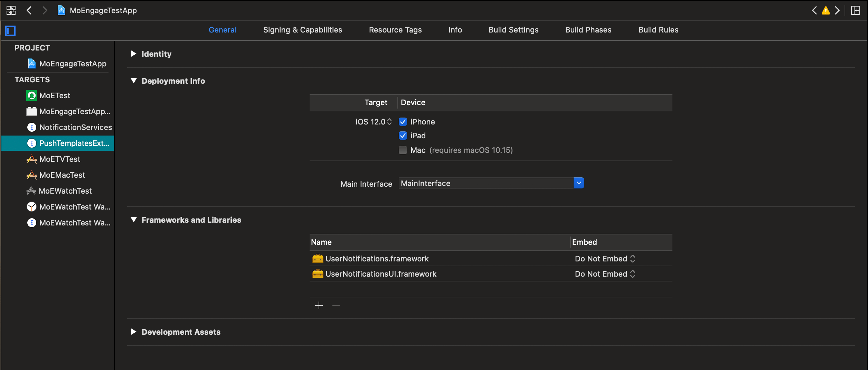Click the PROJECT section header
Image resolution: width=868 pixels, height=370 pixels.
point(32,48)
